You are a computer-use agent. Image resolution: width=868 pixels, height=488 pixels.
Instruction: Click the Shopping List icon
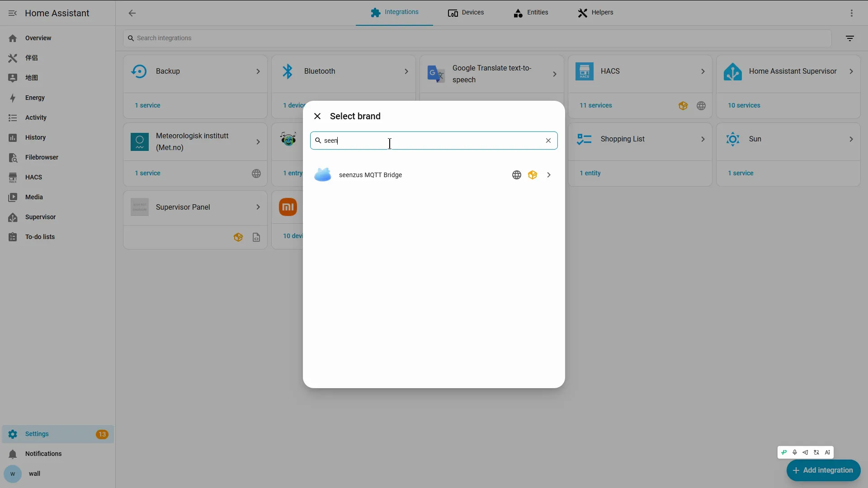pos(585,139)
